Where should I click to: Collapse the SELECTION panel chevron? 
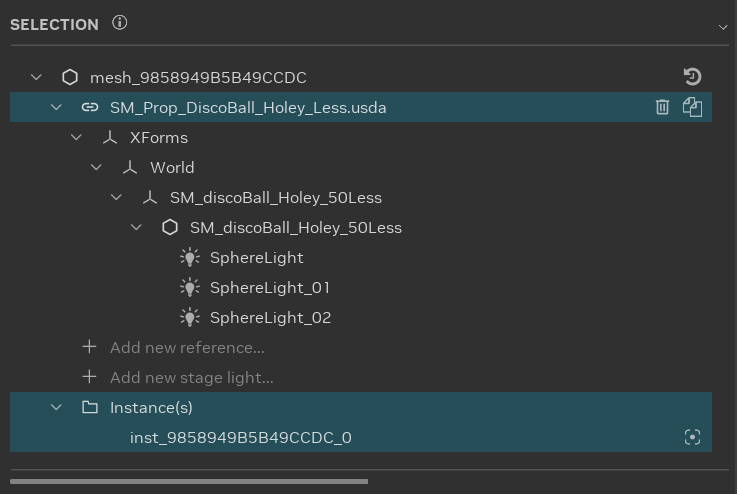(x=723, y=27)
